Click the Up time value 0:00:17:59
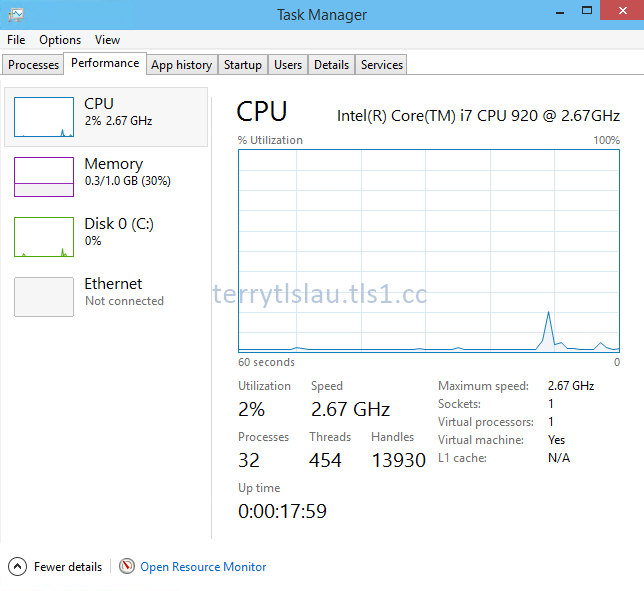Viewport: 644px width, 591px height. (x=283, y=511)
